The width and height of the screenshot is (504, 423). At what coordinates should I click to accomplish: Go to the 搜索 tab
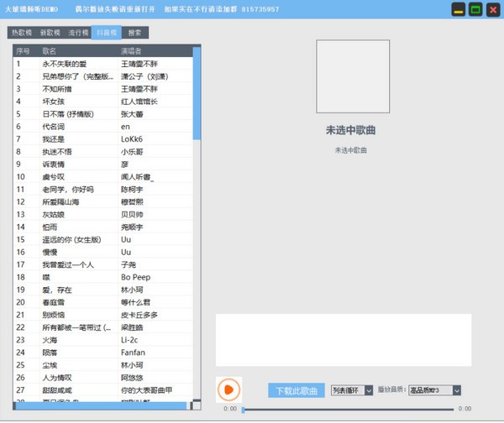tap(135, 33)
